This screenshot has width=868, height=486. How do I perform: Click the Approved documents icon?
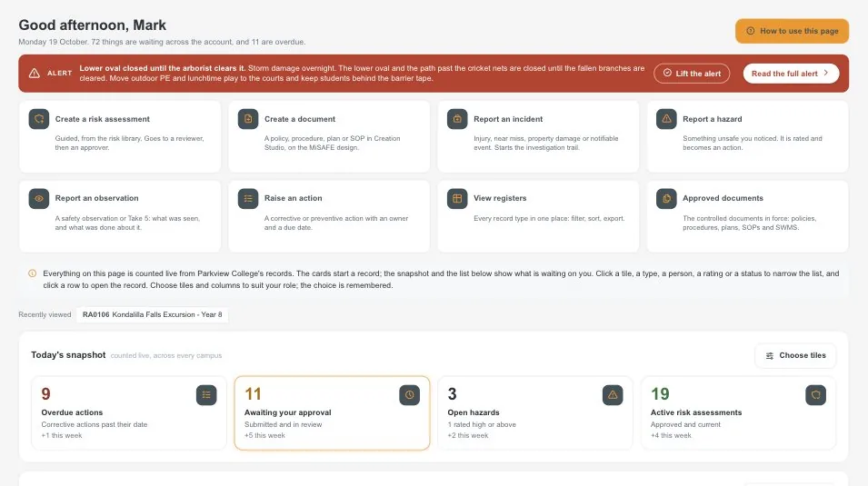[666, 199]
